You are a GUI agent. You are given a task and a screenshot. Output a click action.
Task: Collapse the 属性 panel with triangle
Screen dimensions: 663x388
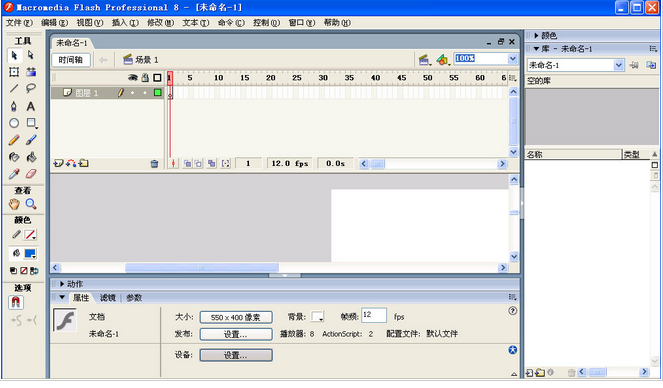tap(62, 298)
